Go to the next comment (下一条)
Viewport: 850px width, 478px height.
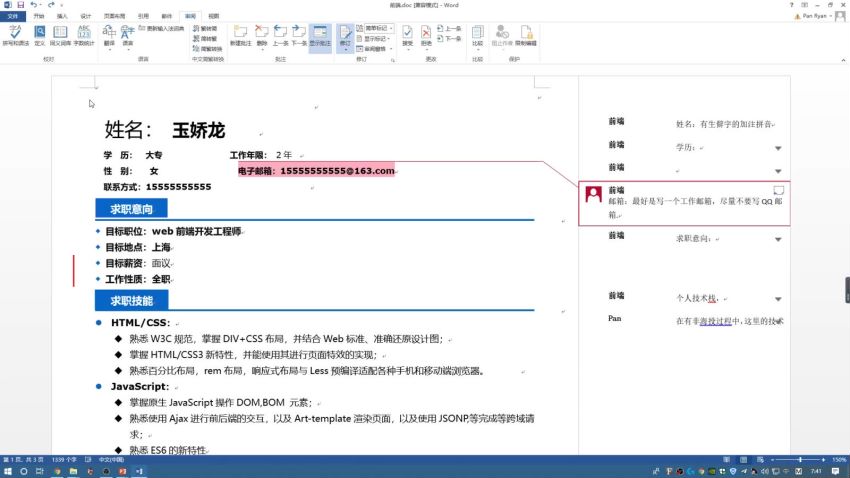pos(299,36)
